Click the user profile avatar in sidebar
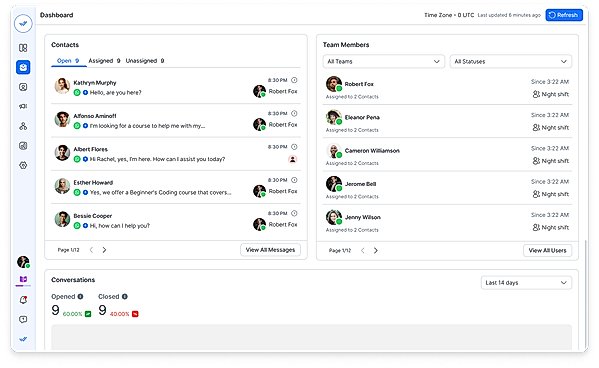This screenshot has height=368, width=599. 23,262
